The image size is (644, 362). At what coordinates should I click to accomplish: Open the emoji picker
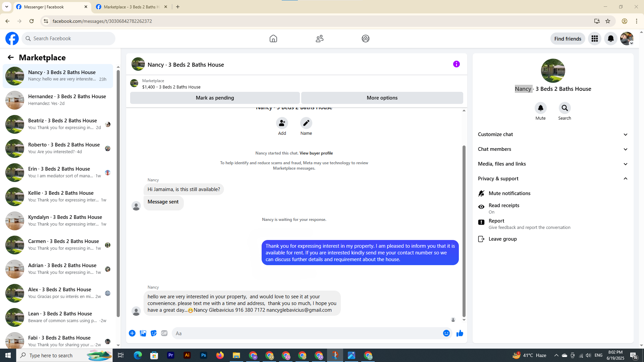[446, 333]
